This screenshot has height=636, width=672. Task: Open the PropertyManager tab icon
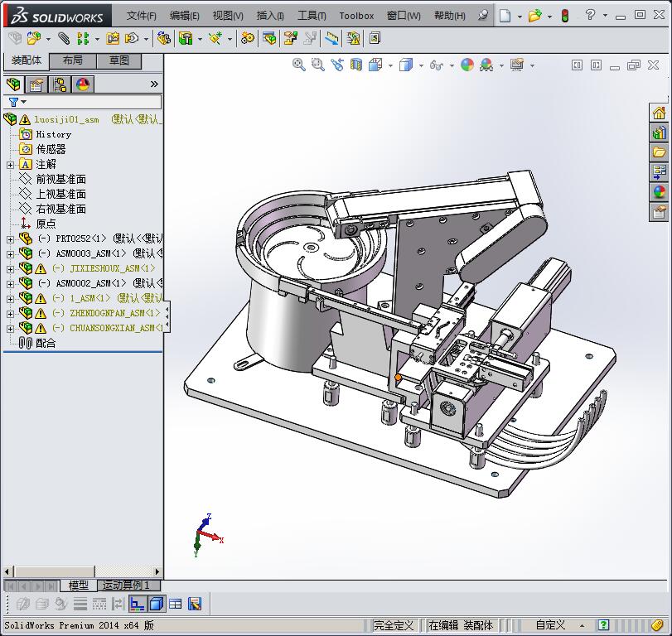coord(36,84)
